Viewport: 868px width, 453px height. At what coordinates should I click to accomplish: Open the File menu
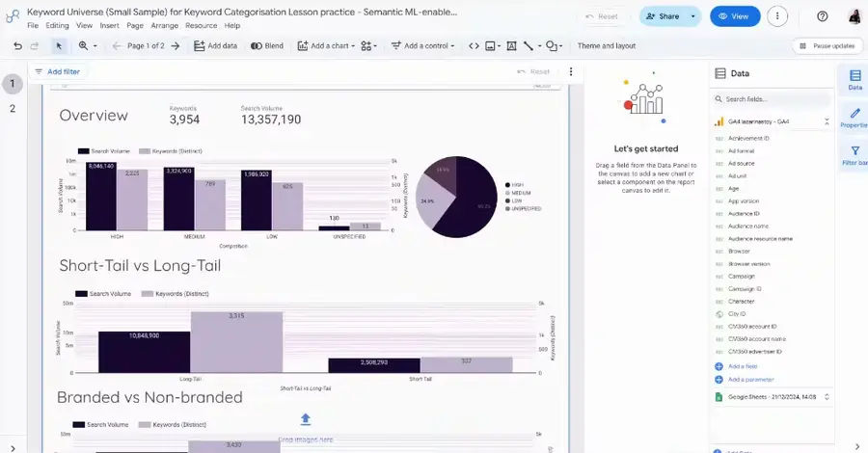pyautogui.click(x=33, y=25)
